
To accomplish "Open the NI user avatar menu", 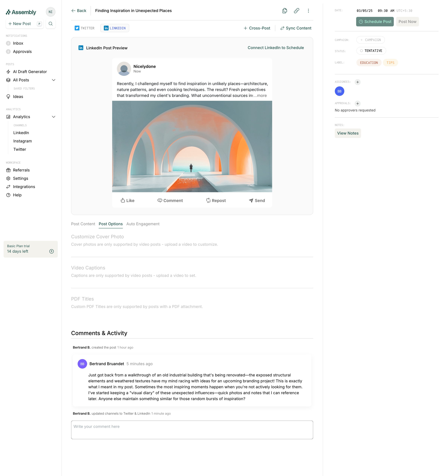I will (x=51, y=12).
